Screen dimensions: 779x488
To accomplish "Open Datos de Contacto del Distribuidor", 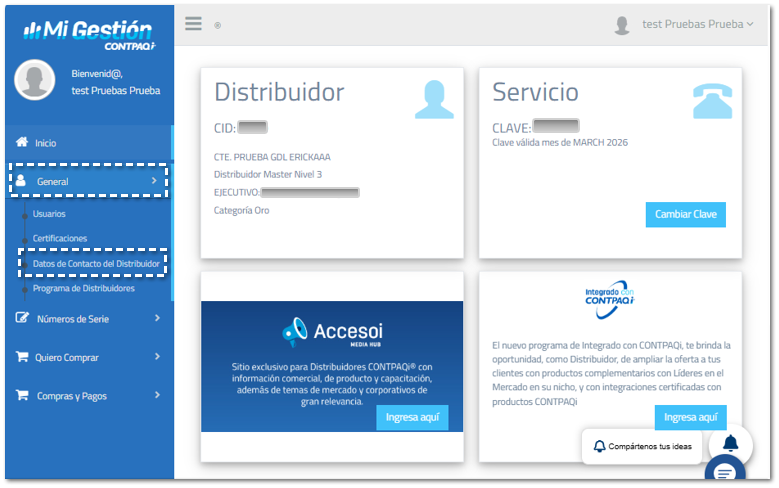I will click(x=96, y=263).
